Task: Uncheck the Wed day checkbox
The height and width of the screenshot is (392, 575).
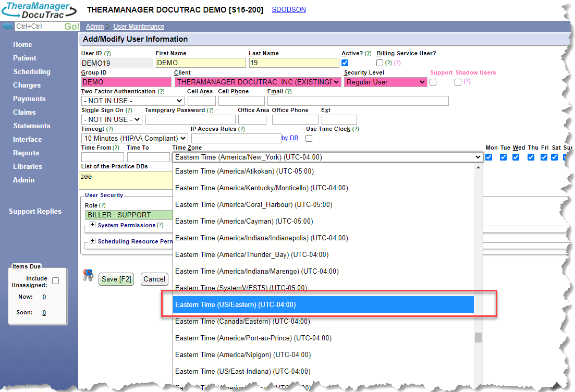Action: pyautogui.click(x=516, y=157)
